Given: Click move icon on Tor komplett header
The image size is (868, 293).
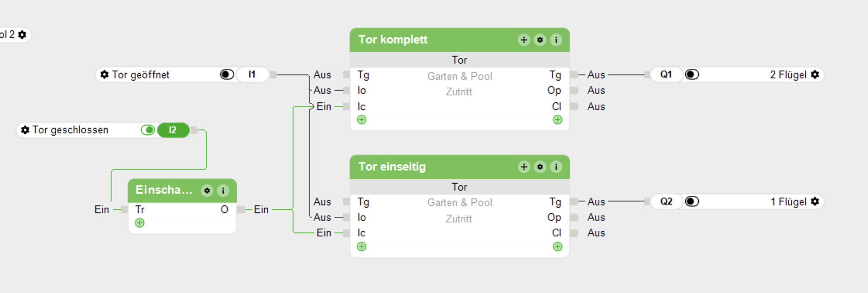Looking at the screenshot, I should point(524,40).
